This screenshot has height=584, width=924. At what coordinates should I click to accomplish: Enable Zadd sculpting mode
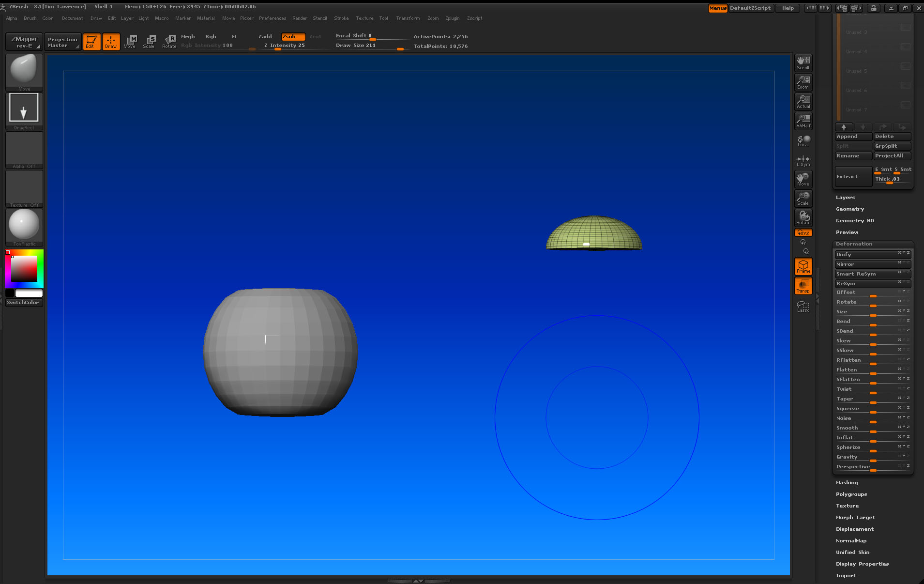(265, 36)
